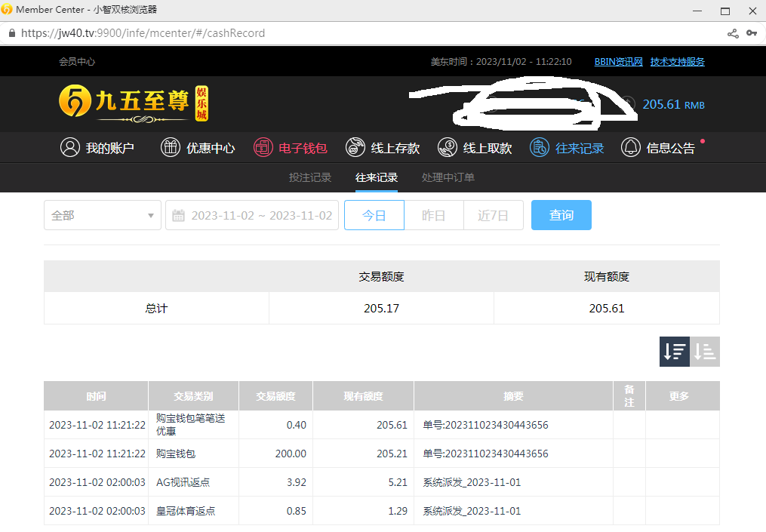Click the browser address bar URL
Screen dimensions: 766x532
tap(143, 33)
